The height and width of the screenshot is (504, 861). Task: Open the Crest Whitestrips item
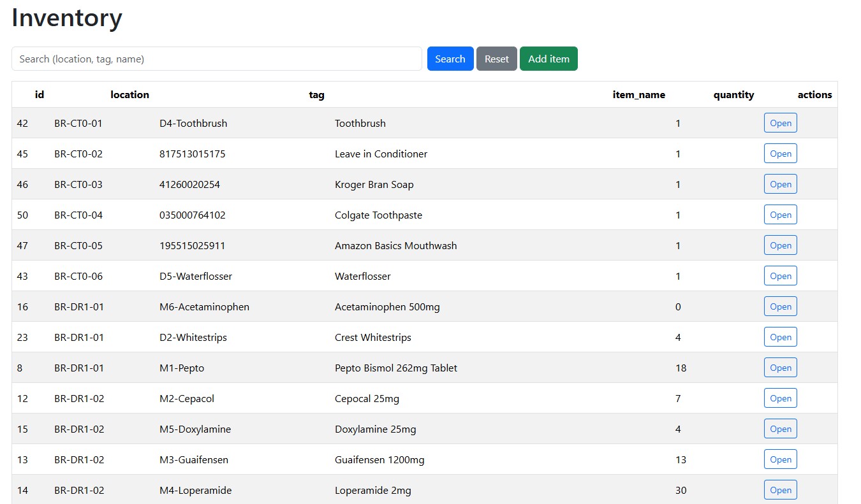[780, 336]
